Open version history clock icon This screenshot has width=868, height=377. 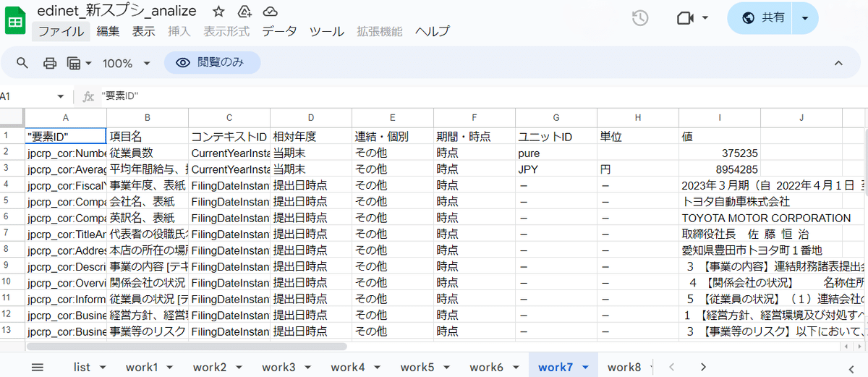640,18
